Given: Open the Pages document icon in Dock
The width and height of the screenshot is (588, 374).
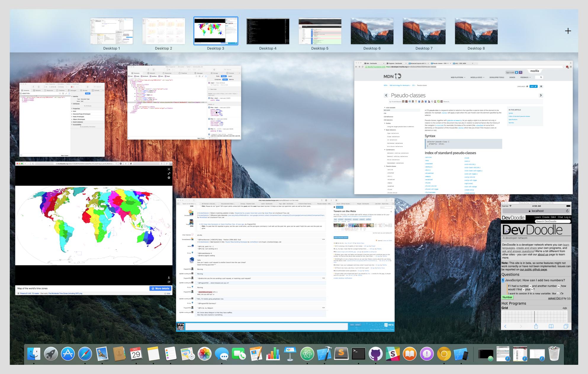Looking at the screenshot, I should pos(256,354).
